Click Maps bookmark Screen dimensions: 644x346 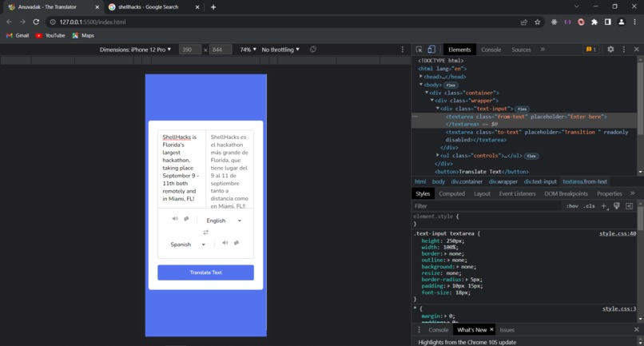click(83, 36)
